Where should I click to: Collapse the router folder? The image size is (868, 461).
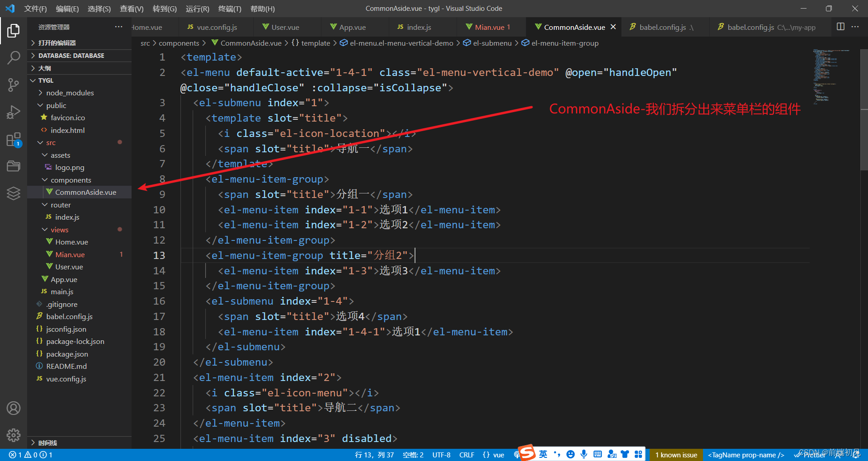tap(80, 205)
